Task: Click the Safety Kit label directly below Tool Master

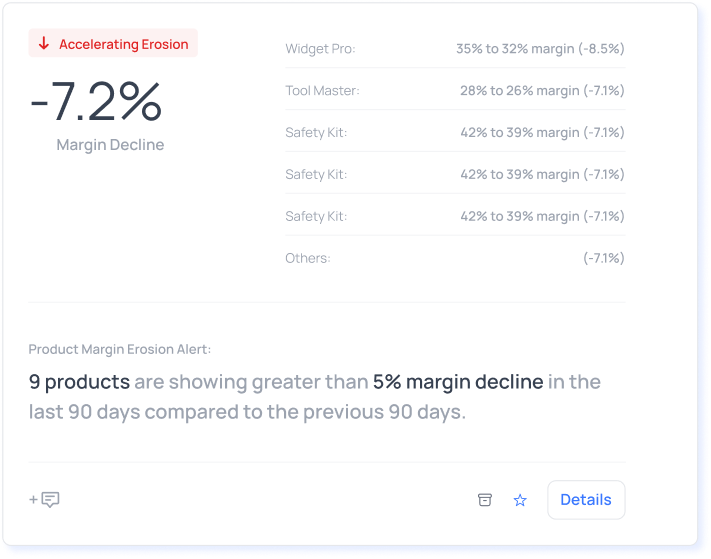Action: pyautogui.click(x=316, y=133)
